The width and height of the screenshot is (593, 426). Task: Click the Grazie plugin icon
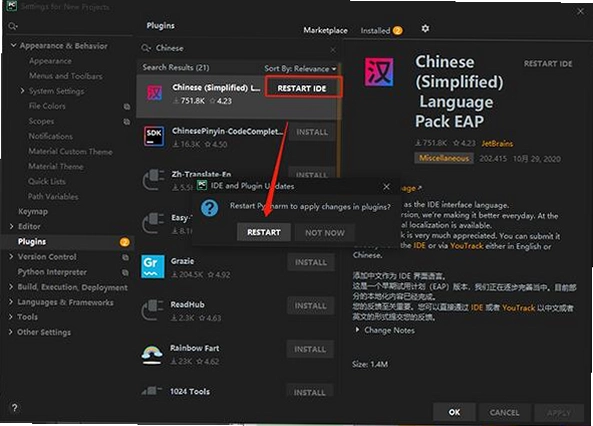point(153,266)
